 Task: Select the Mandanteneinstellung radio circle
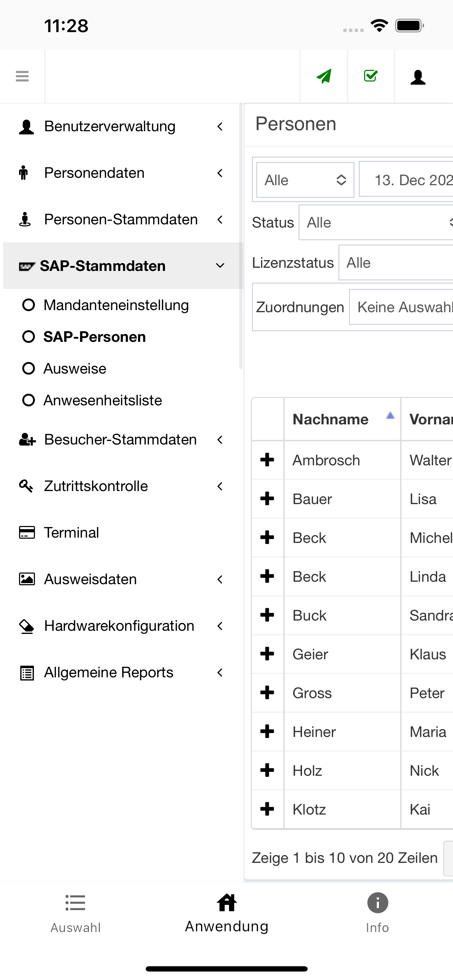tap(29, 305)
